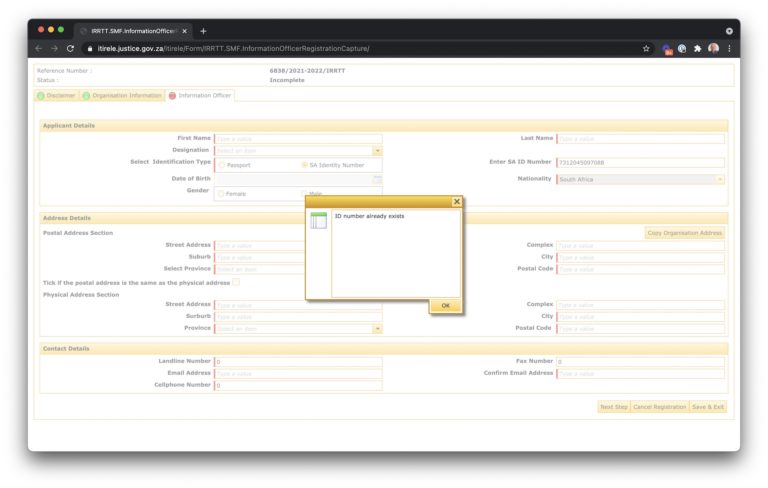Viewport: 768px width, 488px height.
Task: Click the browser forward arrow
Action: click(54, 49)
